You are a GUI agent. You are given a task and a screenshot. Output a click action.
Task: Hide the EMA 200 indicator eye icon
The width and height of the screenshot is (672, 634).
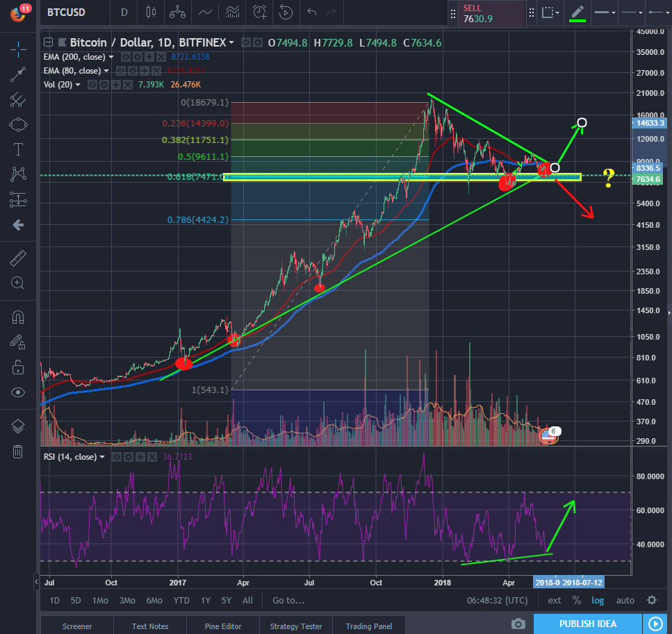[x=126, y=57]
